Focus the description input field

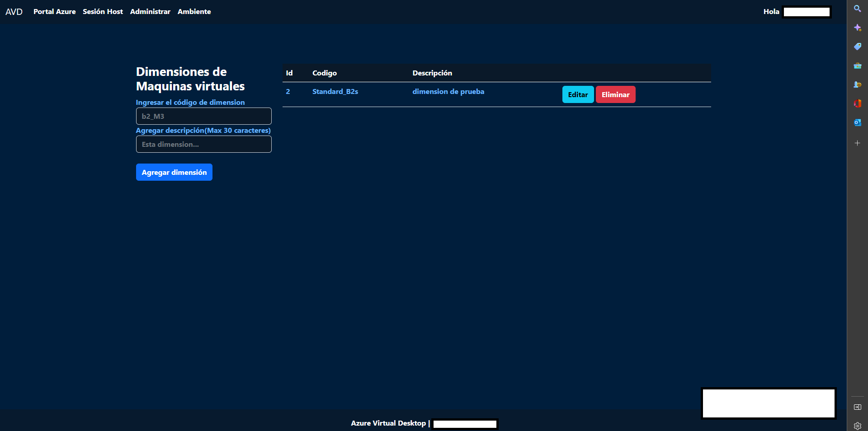(x=203, y=144)
